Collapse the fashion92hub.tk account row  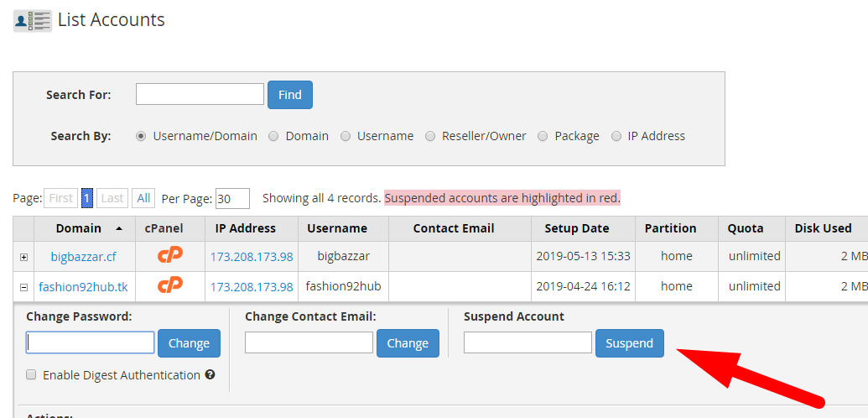[23, 286]
